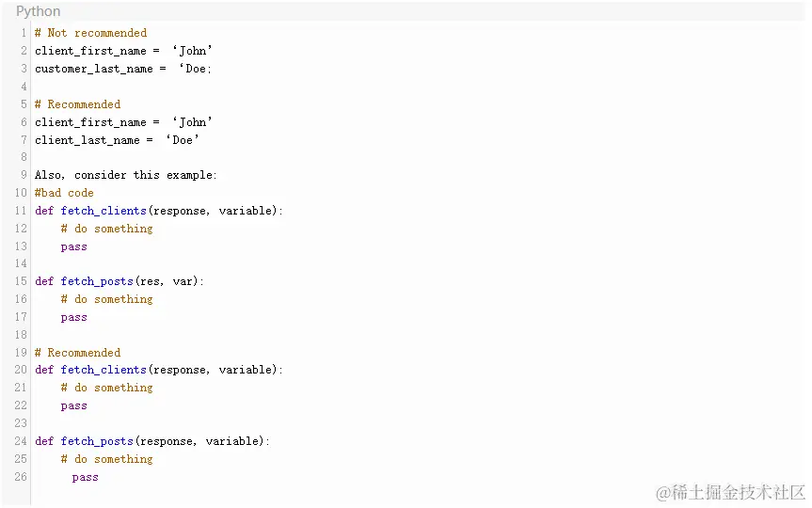Click fetch_clients function name on line 11
Image resolution: width=812 pixels, height=508 pixels.
pos(103,211)
